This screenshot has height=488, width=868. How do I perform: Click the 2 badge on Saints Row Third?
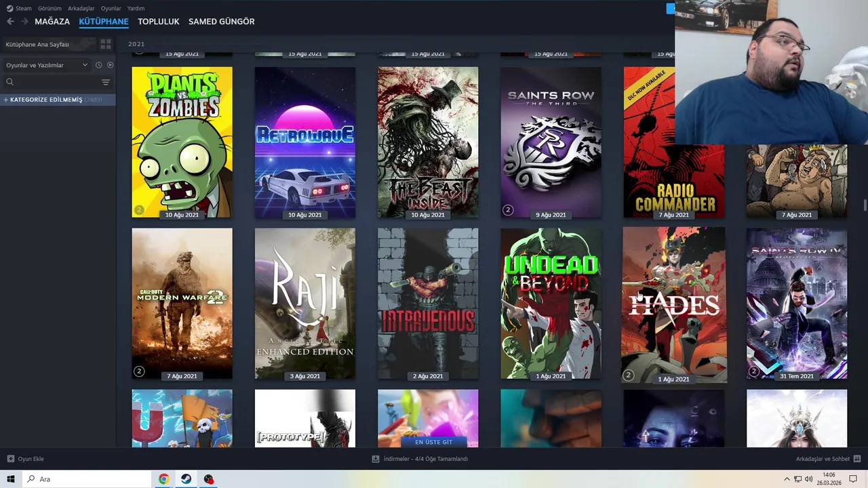click(x=508, y=210)
